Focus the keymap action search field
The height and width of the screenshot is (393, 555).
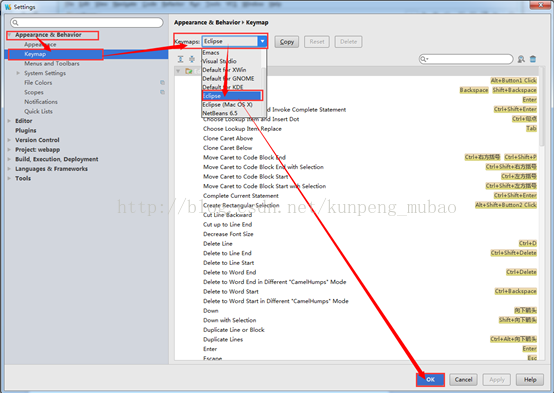coord(466,59)
